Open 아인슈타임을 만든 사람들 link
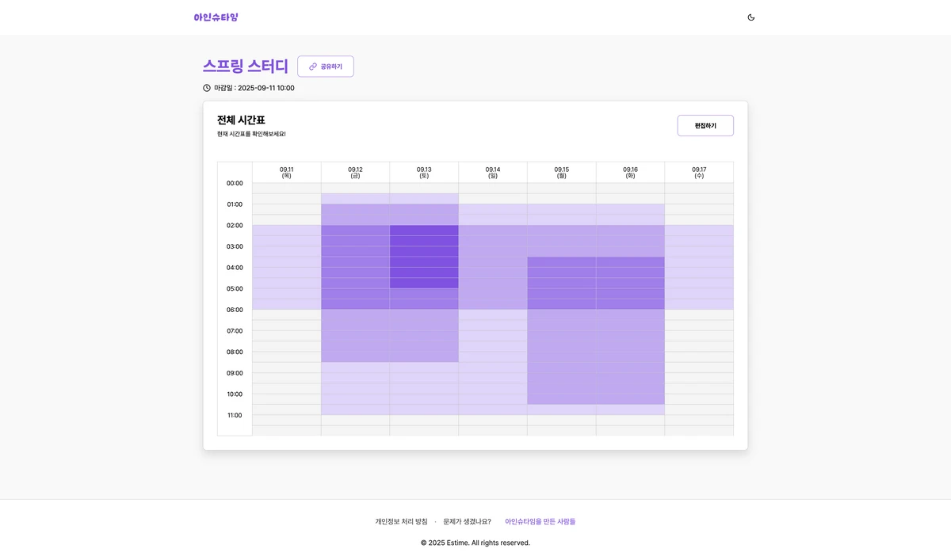 (540, 521)
